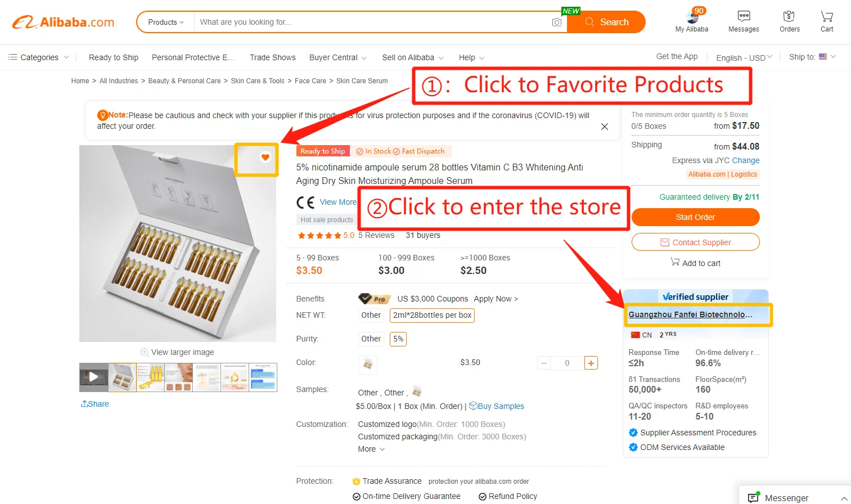Click Add to cart icon
This screenshot has height=504, width=851.
point(675,262)
